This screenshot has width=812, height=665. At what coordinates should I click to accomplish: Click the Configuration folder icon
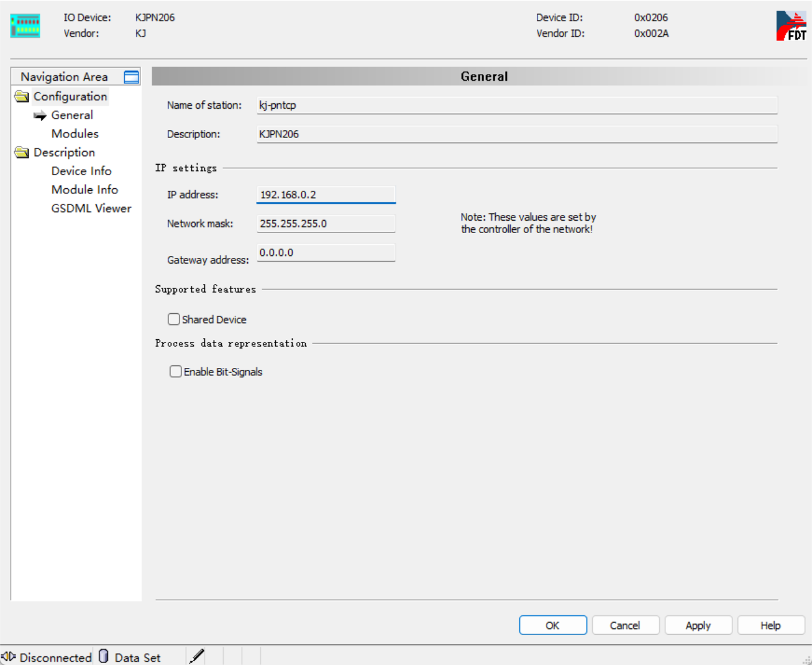point(22,96)
